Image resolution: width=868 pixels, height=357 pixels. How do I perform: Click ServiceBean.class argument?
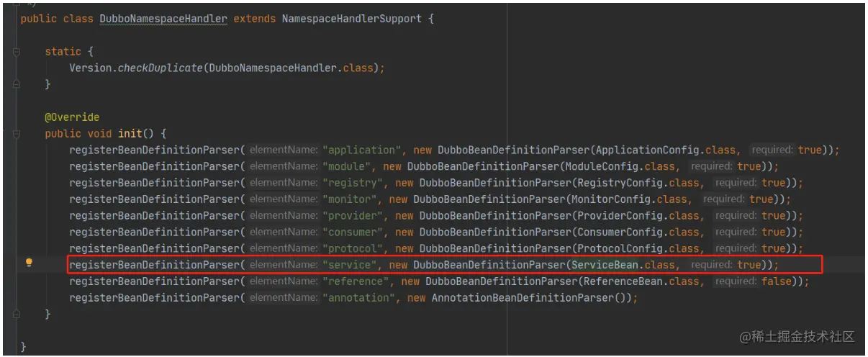[624, 265]
